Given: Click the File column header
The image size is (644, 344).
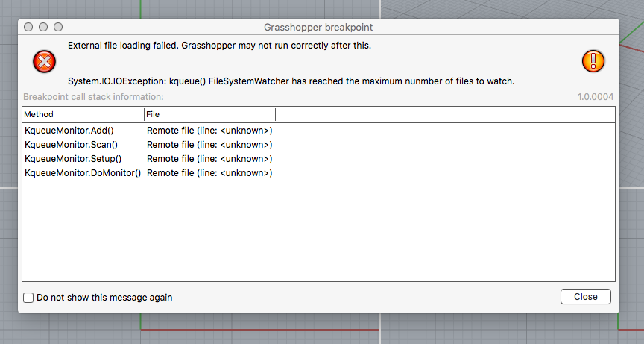Looking at the screenshot, I should tap(210, 114).
